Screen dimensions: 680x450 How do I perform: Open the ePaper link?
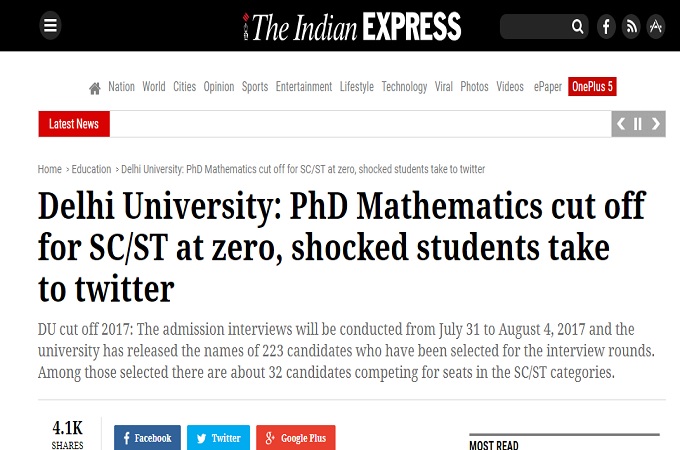pyautogui.click(x=547, y=87)
